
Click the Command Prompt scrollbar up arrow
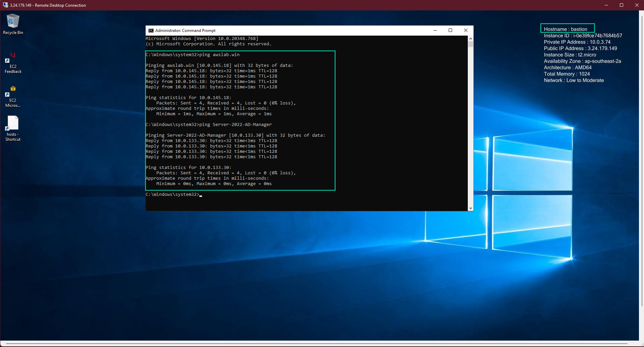[x=470, y=38]
